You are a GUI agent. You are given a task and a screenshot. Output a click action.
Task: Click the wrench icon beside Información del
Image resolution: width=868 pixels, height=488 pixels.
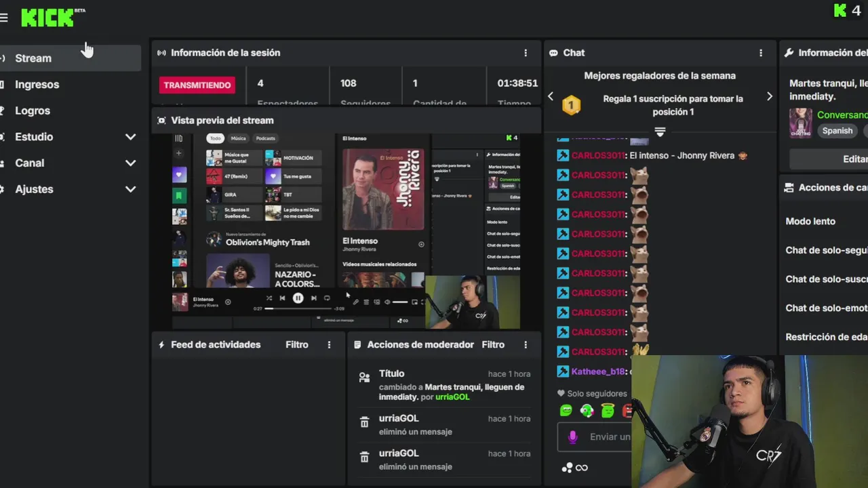(789, 53)
